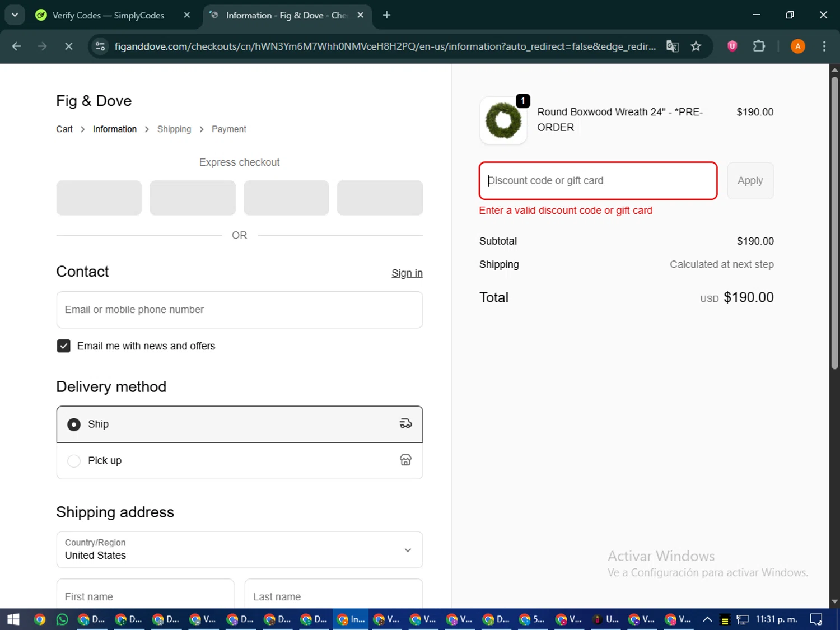Open the extensions puzzle icon
The width and height of the screenshot is (840, 630).
tap(759, 46)
